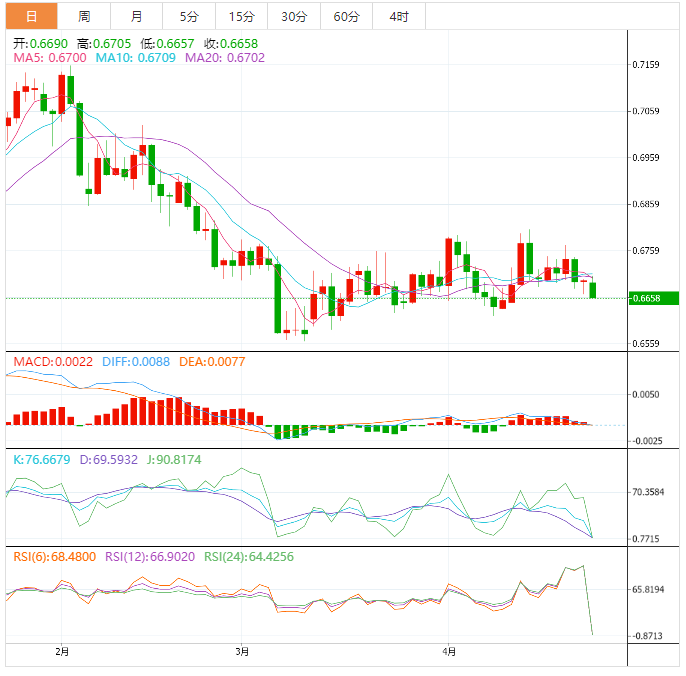Screen dimensions: 686x676
Task: Click the 0.6959 price axis label
Action: pos(646,158)
